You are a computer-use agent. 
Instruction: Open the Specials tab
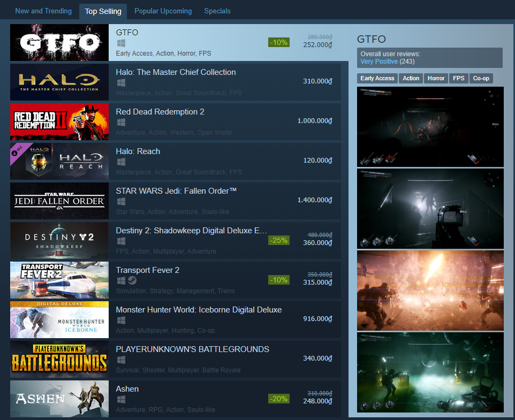pos(217,11)
